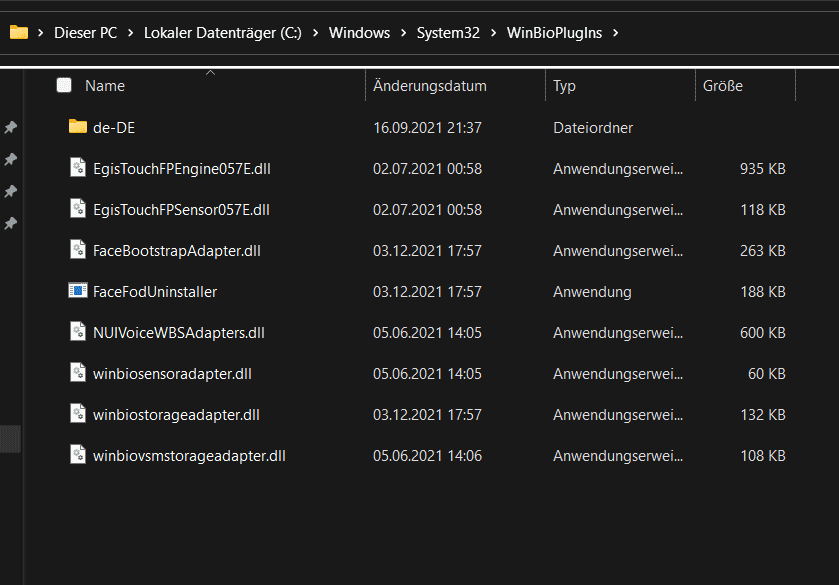The height and width of the screenshot is (585, 839).
Task: Click the first pin icon in sidebar
Action: 11,128
